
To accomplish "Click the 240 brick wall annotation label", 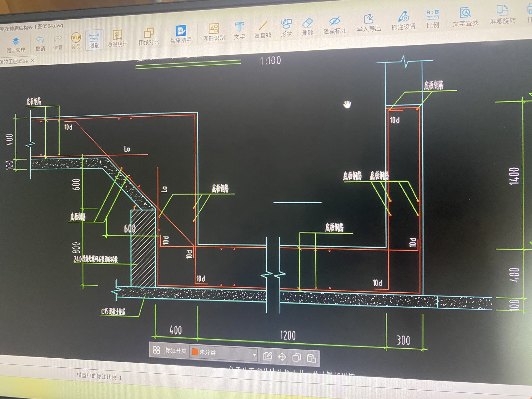I will pos(96,259).
